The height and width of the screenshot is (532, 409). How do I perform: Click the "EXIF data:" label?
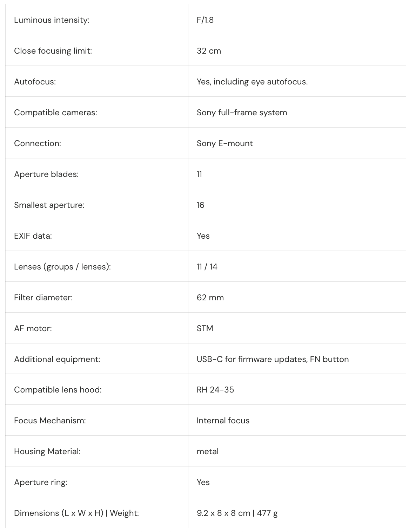click(x=33, y=236)
